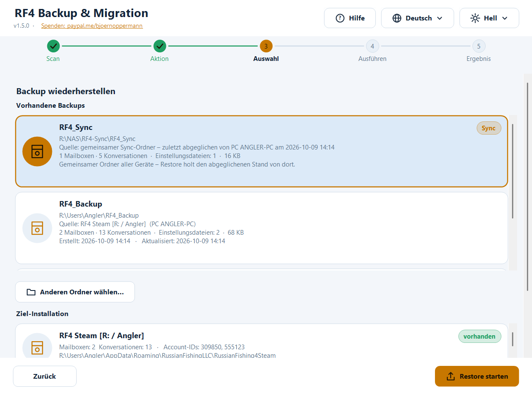
Task: Click the upload icon on Restore starten
Action: [451, 377]
